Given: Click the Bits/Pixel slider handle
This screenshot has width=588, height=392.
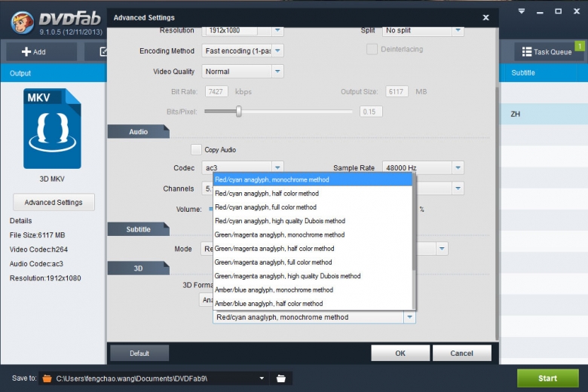Looking at the screenshot, I should (x=238, y=112).
